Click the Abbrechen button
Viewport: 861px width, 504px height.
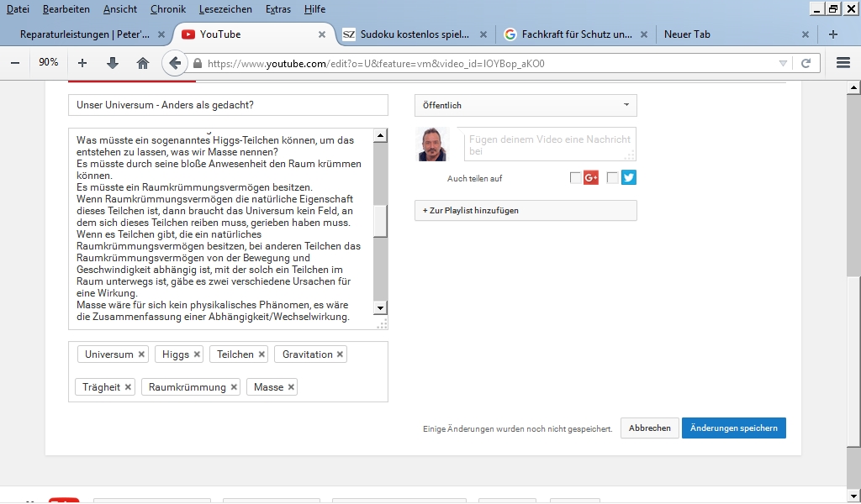tap(649, 428)
